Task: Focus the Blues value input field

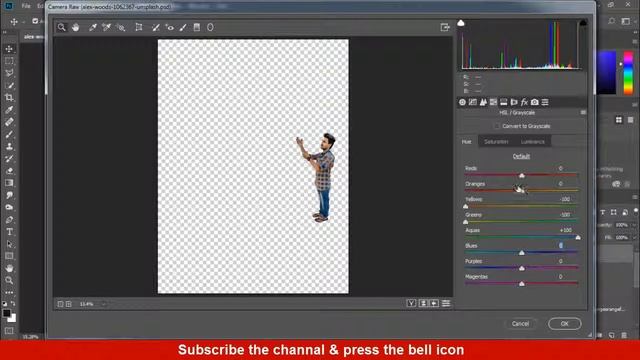Action: (561, 245)
